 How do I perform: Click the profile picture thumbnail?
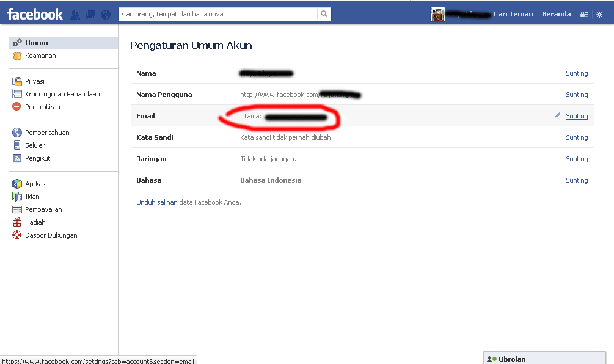pos(437,15)
